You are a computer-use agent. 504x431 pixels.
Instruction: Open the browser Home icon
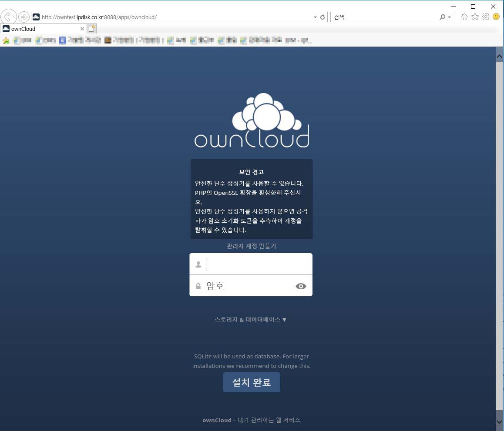tap(464, 17)
